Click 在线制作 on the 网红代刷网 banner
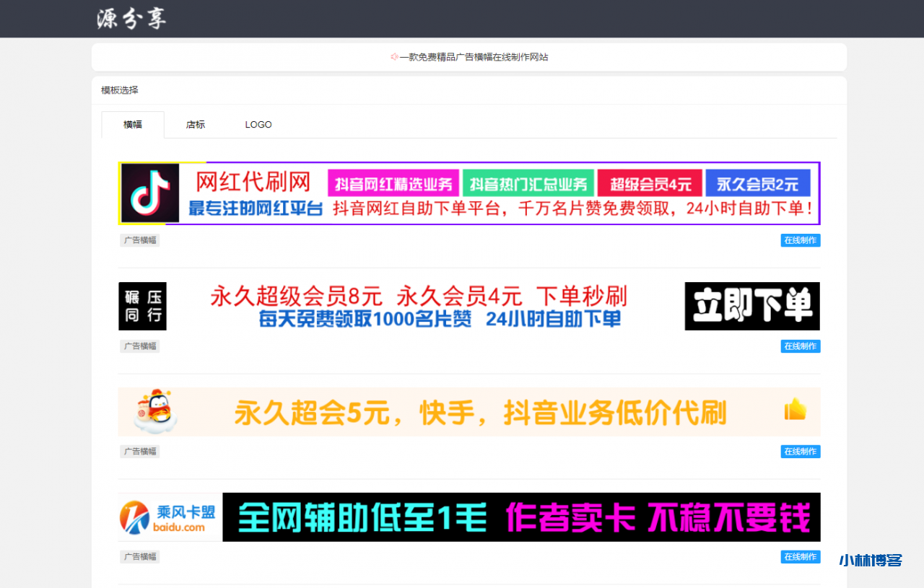 click(801, 240)
